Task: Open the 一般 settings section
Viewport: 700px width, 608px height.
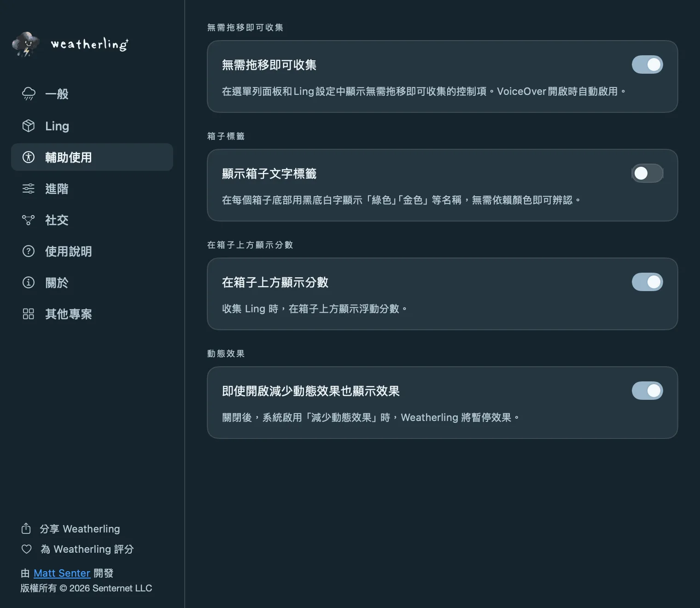Action: 92,94
